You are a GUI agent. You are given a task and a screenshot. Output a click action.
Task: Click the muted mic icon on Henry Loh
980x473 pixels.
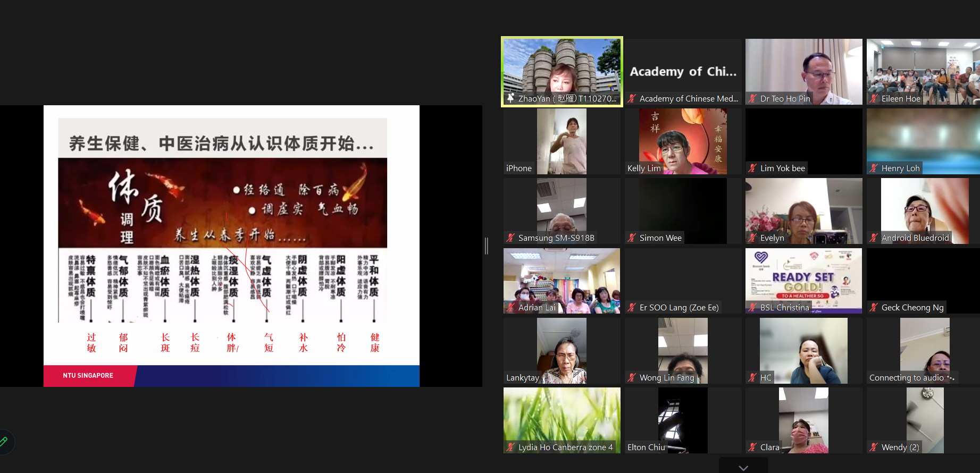[874, 168]
